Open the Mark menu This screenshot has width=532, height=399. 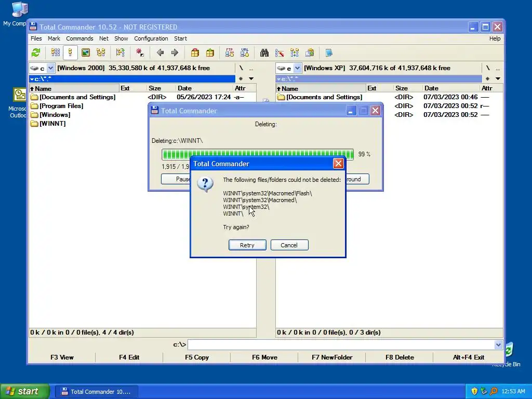click(x=54, y=38)
